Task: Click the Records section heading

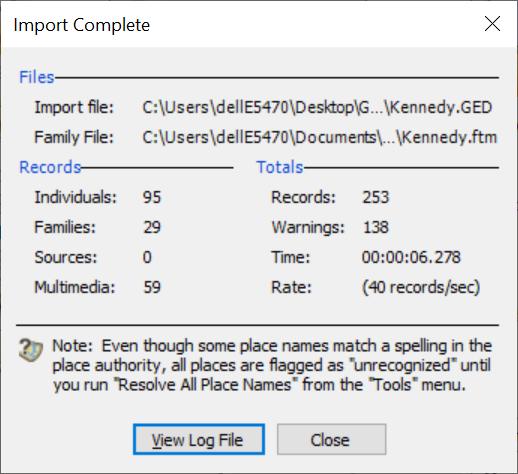Action: tap(50, 167)
